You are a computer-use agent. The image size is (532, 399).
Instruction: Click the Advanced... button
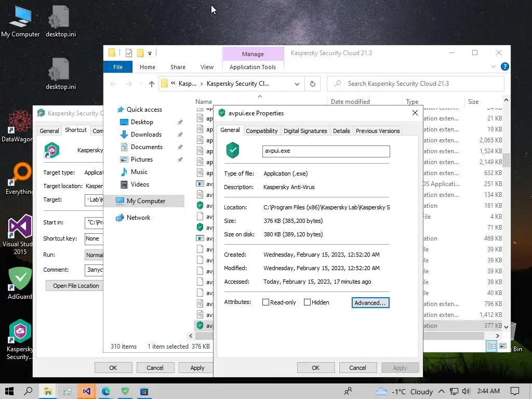click(x=370, y=303)
